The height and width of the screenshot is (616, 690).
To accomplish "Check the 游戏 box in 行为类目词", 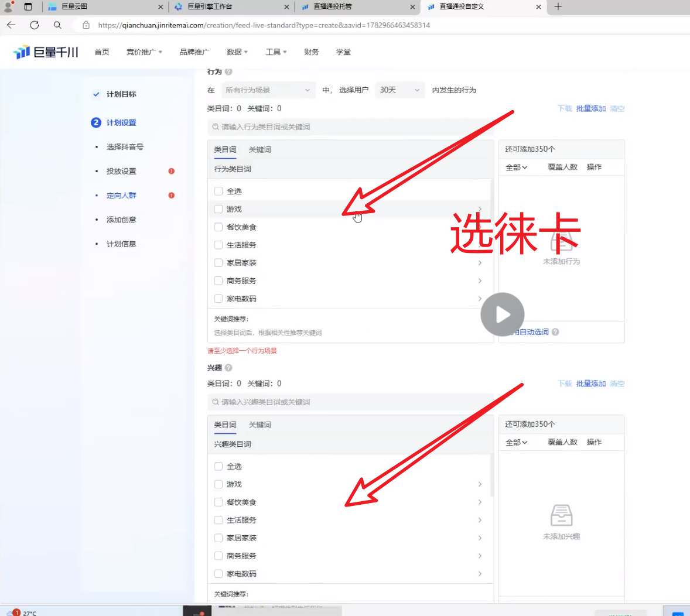I will click(218, 209).
